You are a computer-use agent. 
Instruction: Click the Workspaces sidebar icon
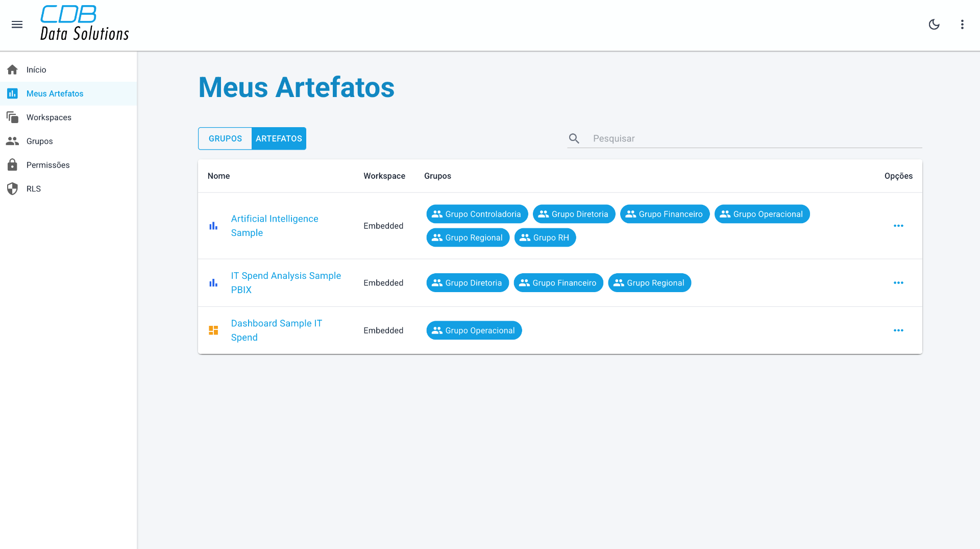13,117
